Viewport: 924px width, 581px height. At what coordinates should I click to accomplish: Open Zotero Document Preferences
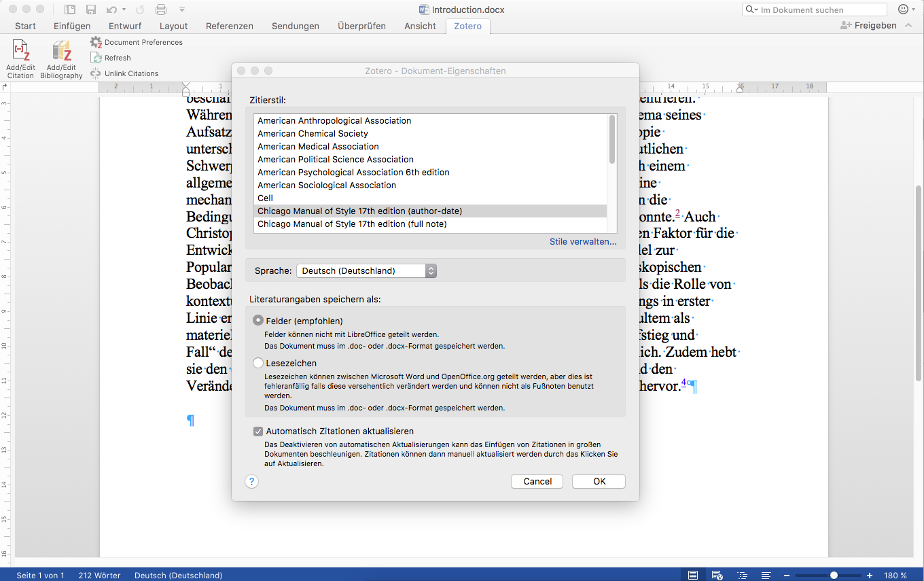137,42
